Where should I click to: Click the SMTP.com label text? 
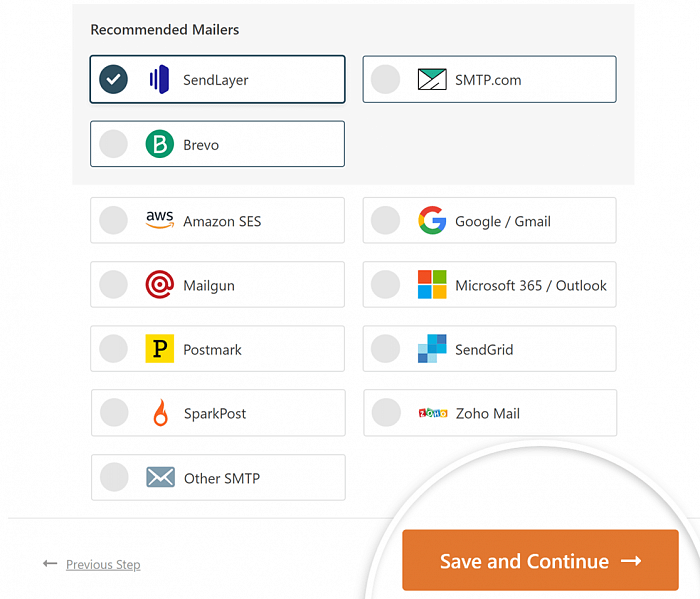(x=488, y=80)
